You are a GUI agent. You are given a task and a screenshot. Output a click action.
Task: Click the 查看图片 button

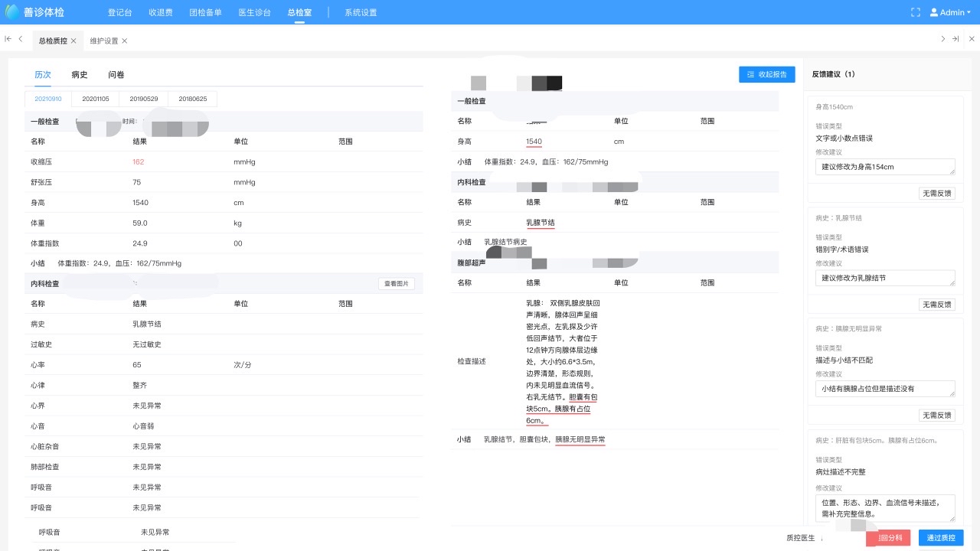pyautogui.click(x=396, y=284)
